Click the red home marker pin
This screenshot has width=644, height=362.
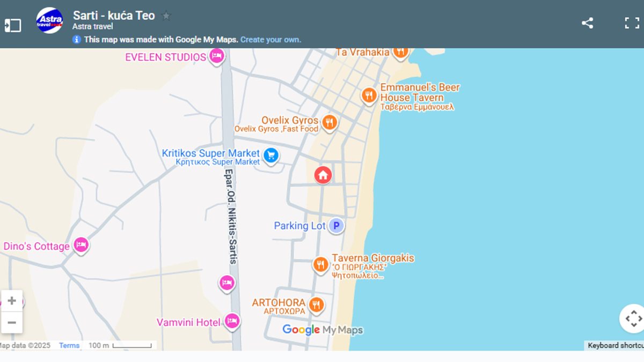(323, 174)
